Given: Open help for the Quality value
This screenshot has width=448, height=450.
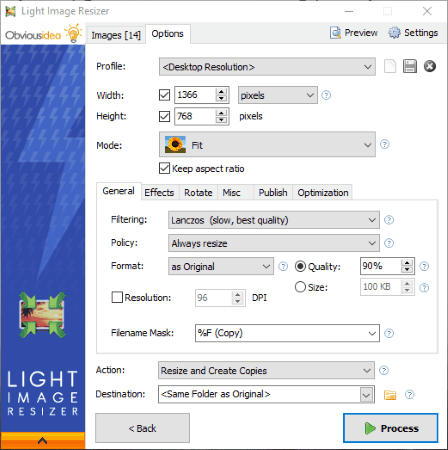Looking at the screenshot, I should pyautogui.click(x=424, y=266).
